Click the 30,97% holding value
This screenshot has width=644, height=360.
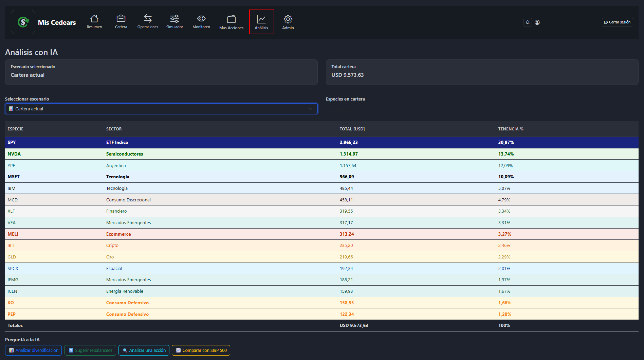[x=506, y=142]
